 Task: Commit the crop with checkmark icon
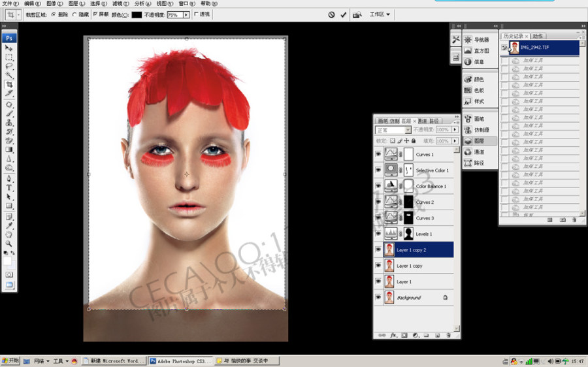coord(343,14)
